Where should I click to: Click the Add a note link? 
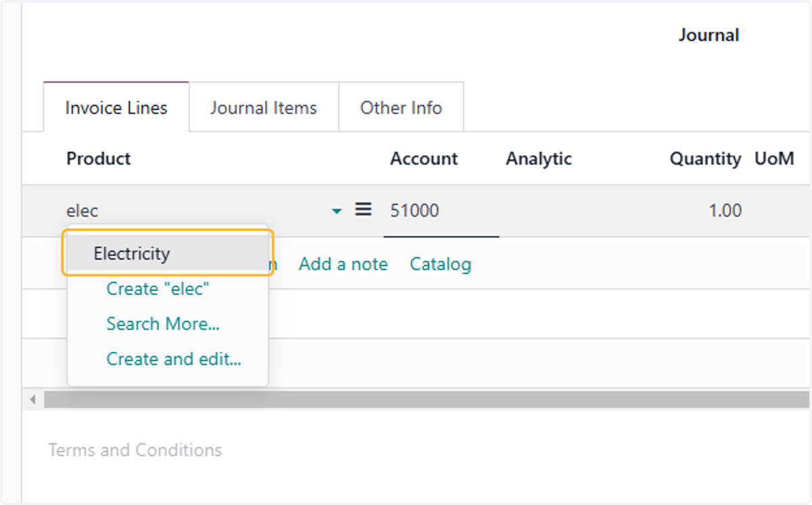pyautogui.click(x=344, y=264)
